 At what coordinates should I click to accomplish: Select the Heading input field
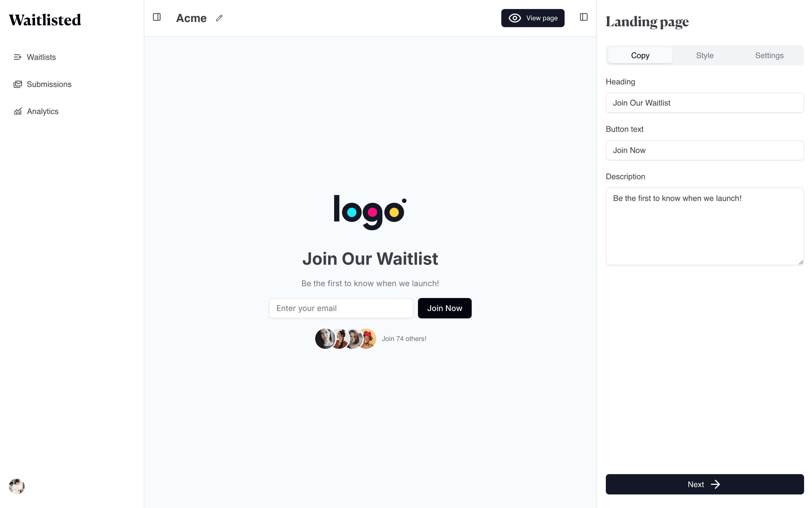705,102
